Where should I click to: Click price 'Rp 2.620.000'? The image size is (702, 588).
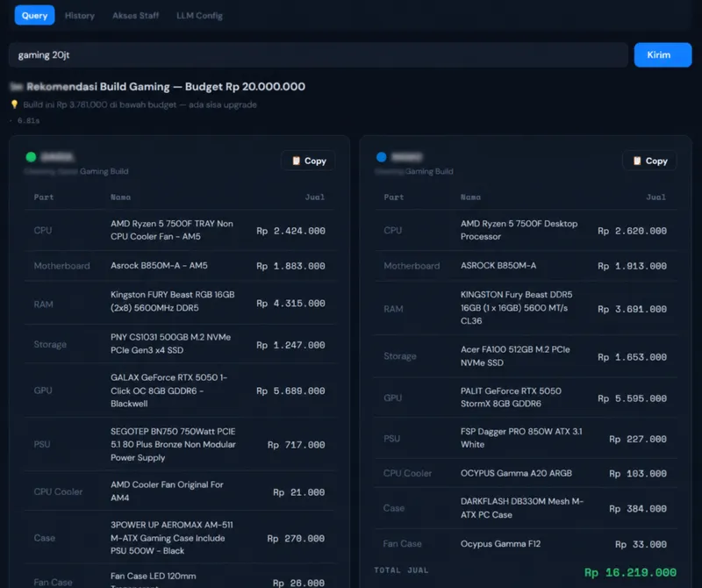(632, 231)
